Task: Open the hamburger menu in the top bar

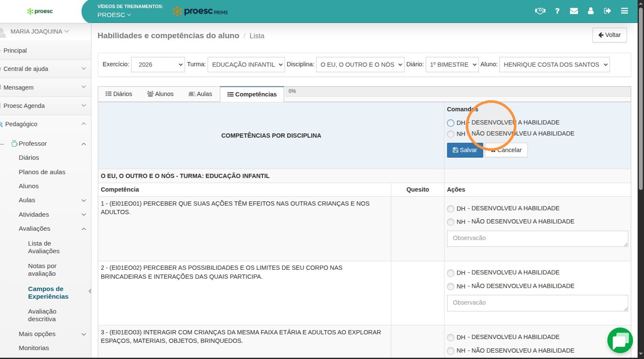Action: click(624, 11)
